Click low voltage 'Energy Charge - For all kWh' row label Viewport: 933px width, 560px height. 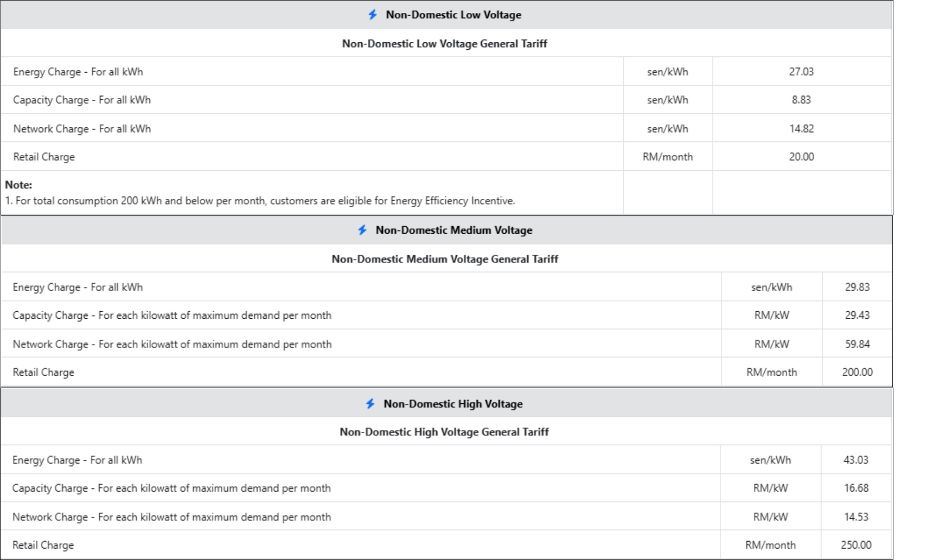tap(78, 72)
